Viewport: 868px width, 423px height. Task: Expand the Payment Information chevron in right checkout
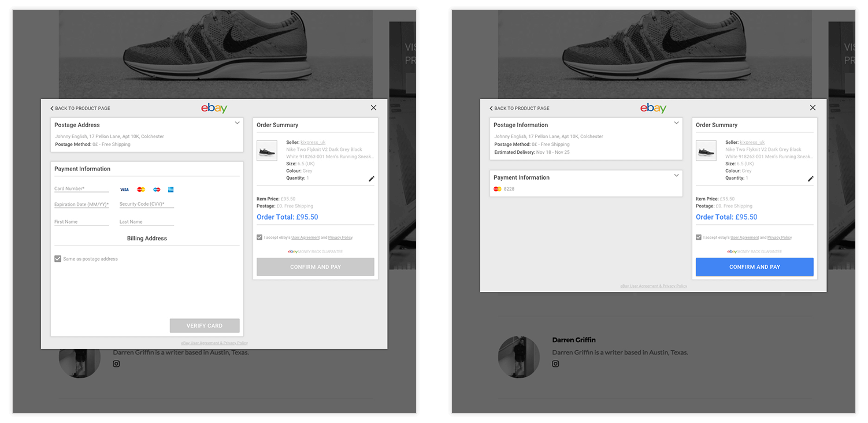(676, 175)
